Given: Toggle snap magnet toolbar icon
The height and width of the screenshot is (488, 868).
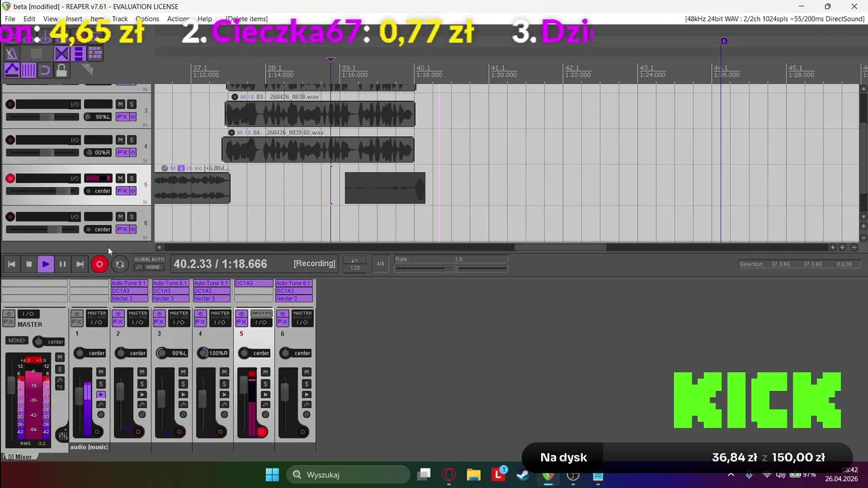Looking at the screenshot, I should 45,70.
